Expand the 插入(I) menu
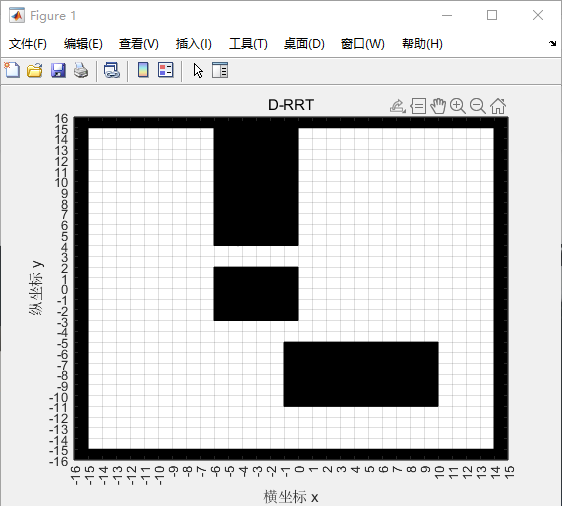 click(x=194, y=44)
